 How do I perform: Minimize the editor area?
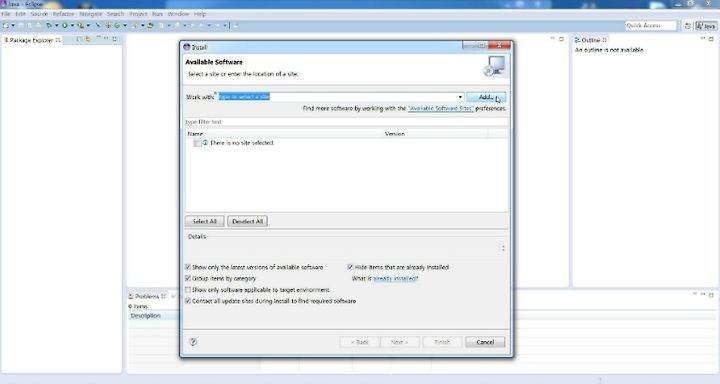click(552, 39)
